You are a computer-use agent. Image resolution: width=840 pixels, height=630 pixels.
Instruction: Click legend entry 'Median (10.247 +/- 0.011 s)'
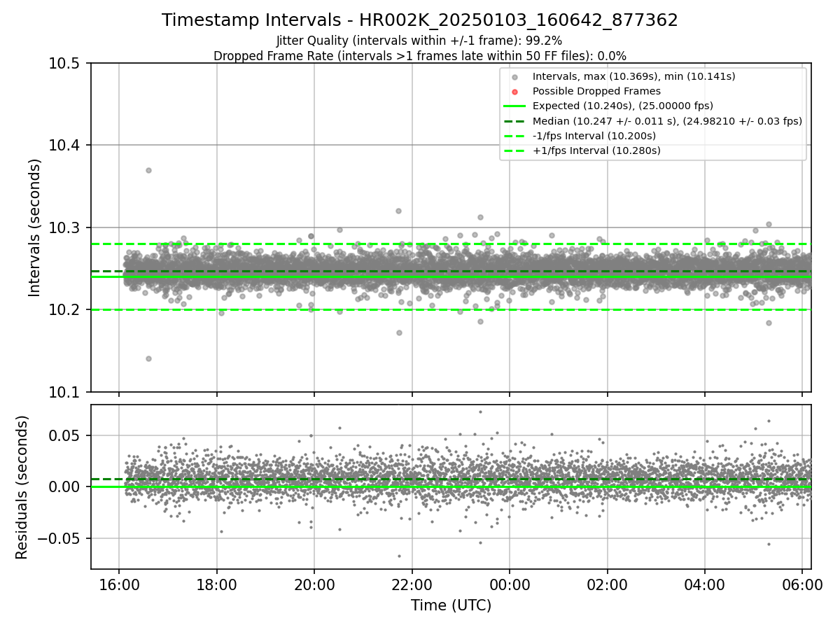[x=667, y=121]
